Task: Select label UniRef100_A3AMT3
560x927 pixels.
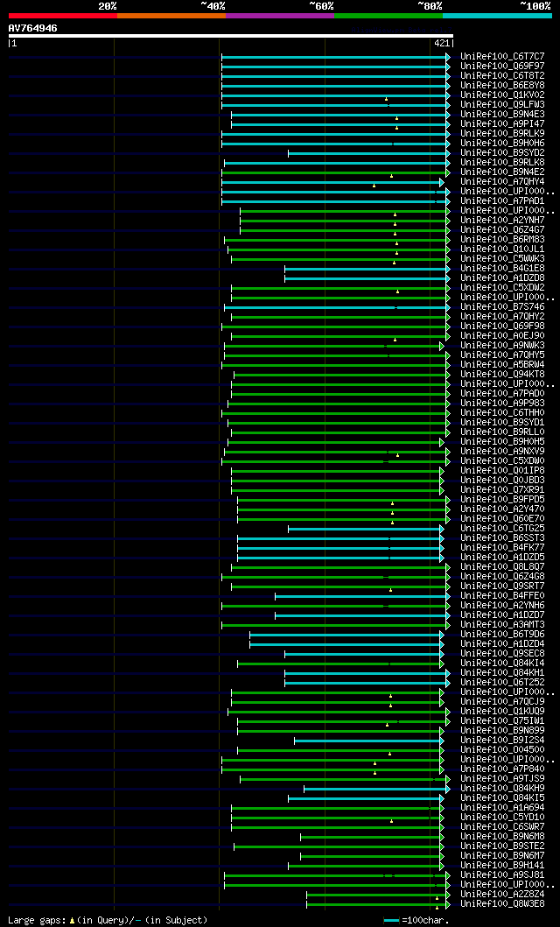Action: point(503,625)
